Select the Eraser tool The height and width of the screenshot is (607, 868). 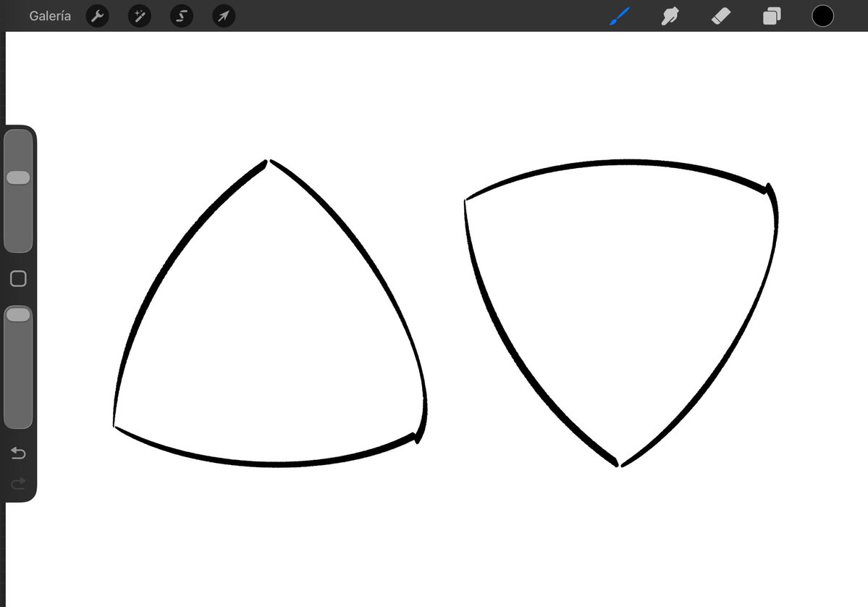point(721,16)
